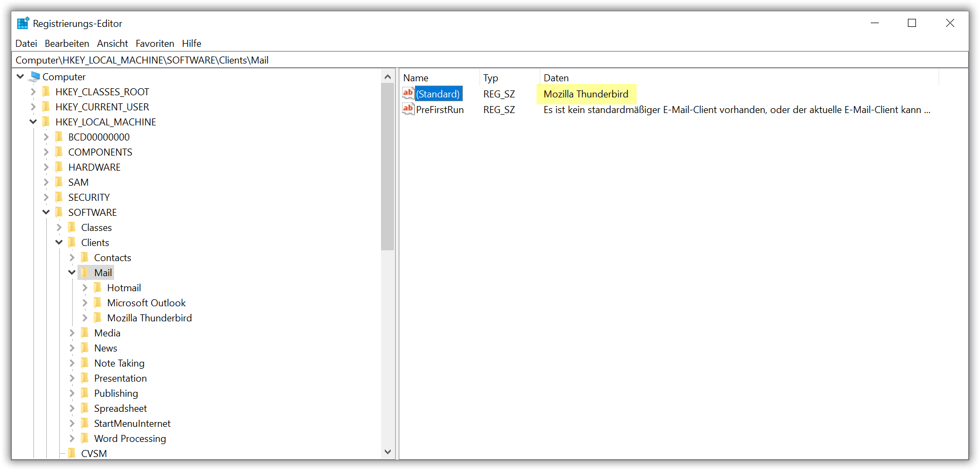This screenshot has height=471, width=980.
Task: Collapse the Clients key
Action: [x=59, y=242]
